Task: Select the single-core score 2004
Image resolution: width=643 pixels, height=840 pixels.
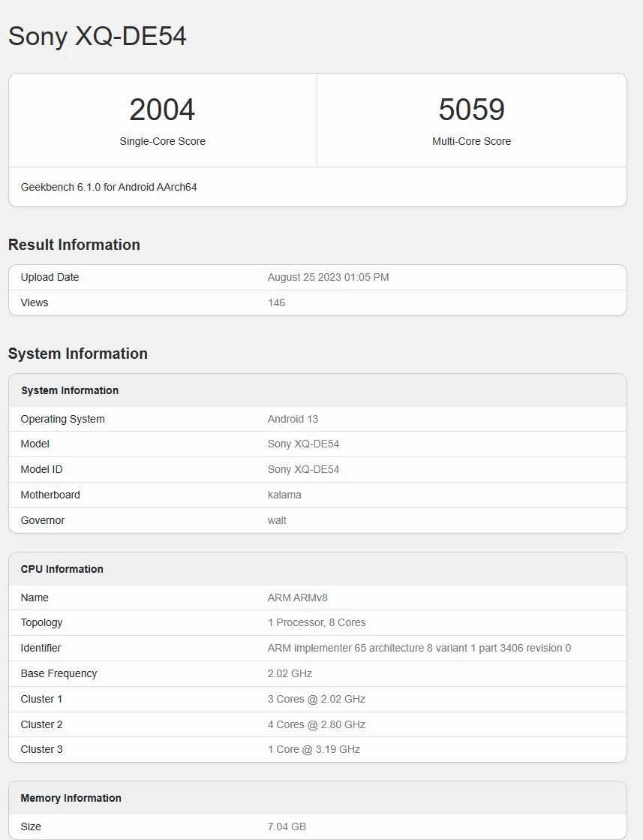Action: click(x=162, y=110)
